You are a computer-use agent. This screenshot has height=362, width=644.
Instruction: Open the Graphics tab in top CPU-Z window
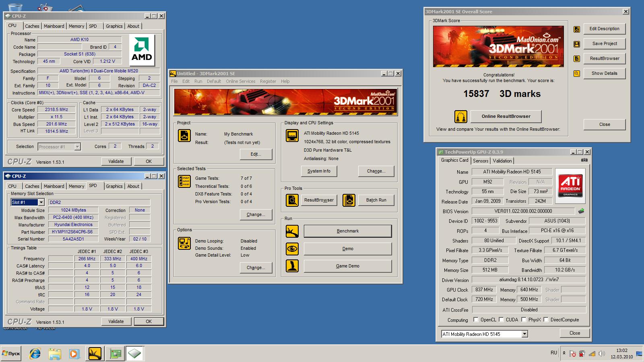click(x=114, y=26)
